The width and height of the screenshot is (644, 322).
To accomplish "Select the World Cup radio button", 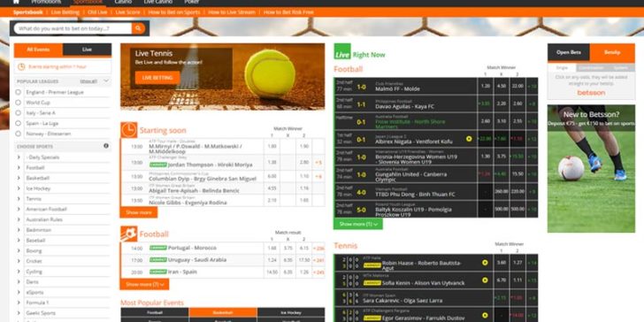I will (18, 103).
